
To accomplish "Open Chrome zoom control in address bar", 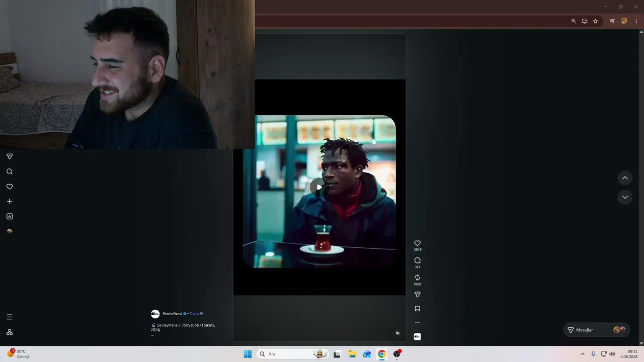I will tap(574, 21).
